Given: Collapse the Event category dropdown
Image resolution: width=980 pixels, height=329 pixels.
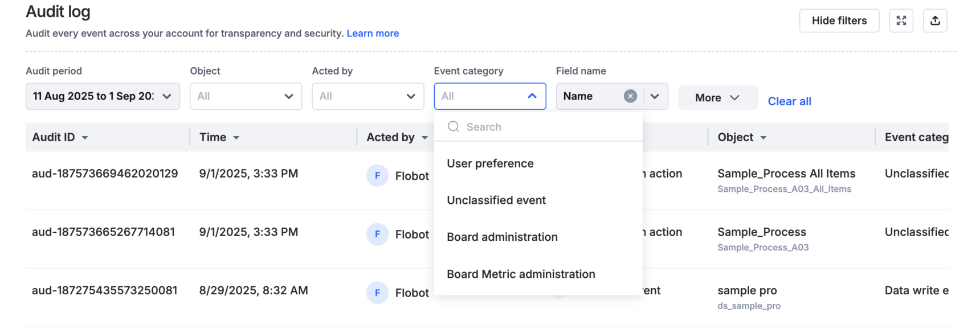Looking at the screenshot, I should pyautogui.click(x=532, y=96).
